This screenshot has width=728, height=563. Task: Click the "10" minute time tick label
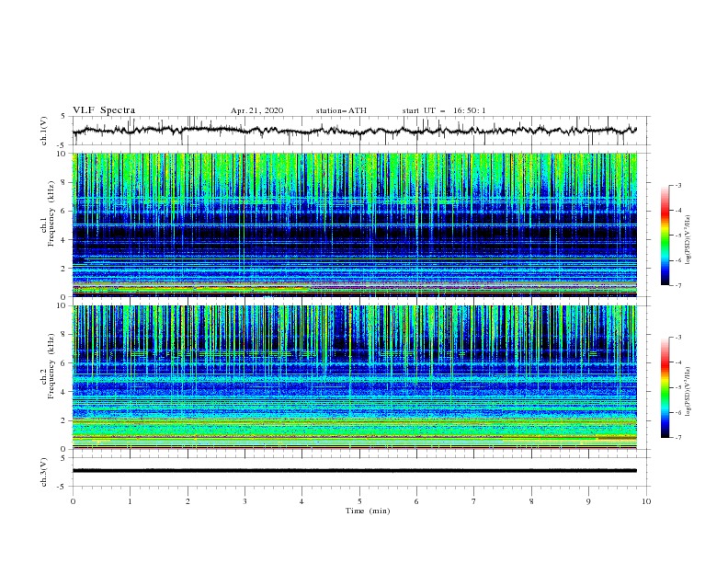coord(646,501)
